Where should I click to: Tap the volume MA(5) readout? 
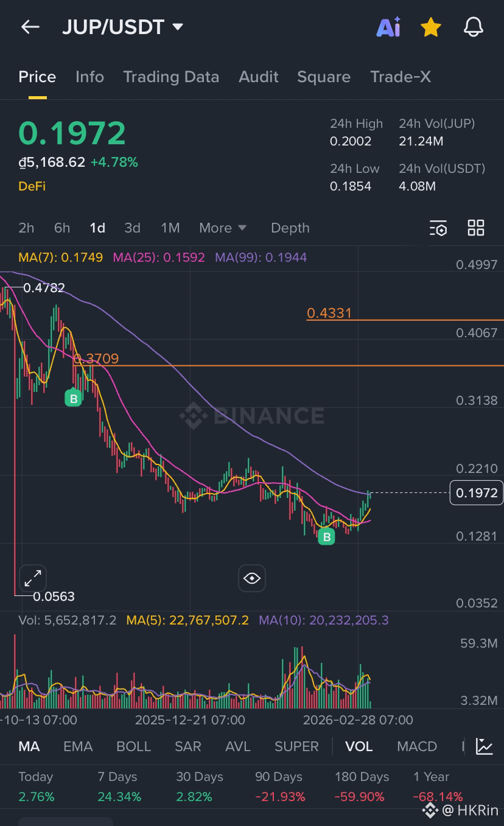(x=187, y=620)
